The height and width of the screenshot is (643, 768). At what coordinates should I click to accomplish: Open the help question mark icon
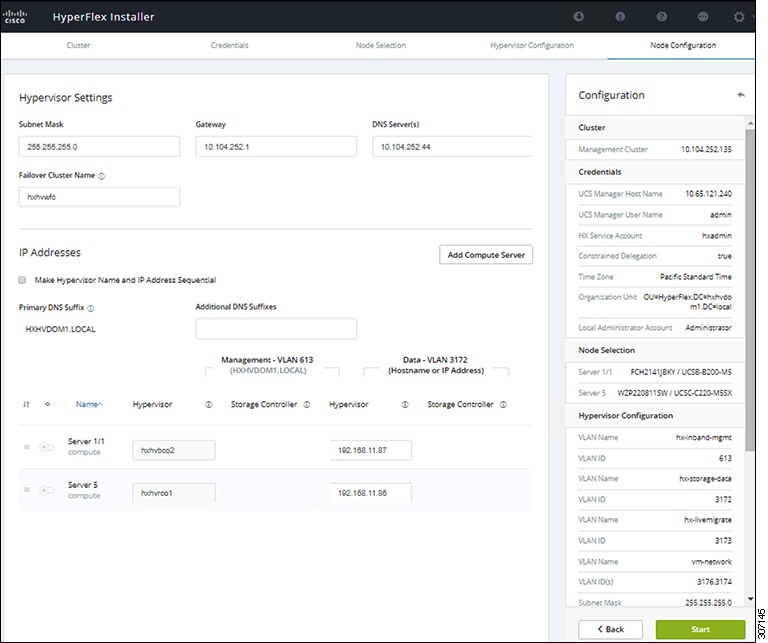point(661,17)
